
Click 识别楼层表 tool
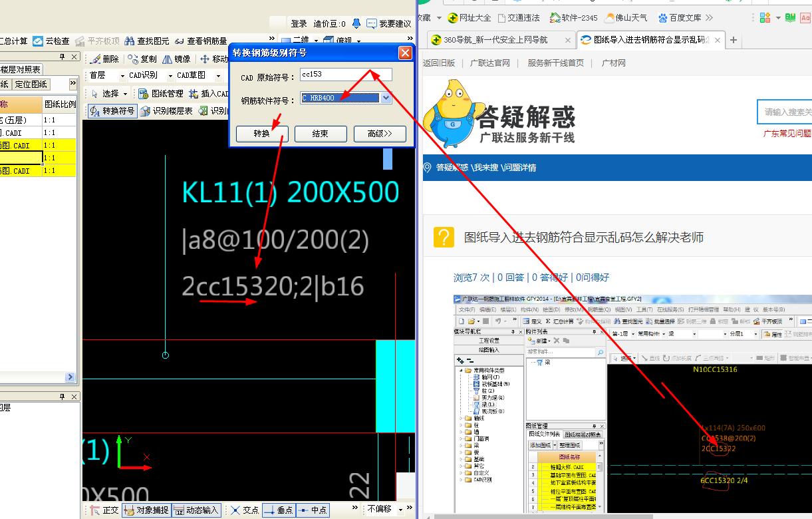(x=166, y=111)
